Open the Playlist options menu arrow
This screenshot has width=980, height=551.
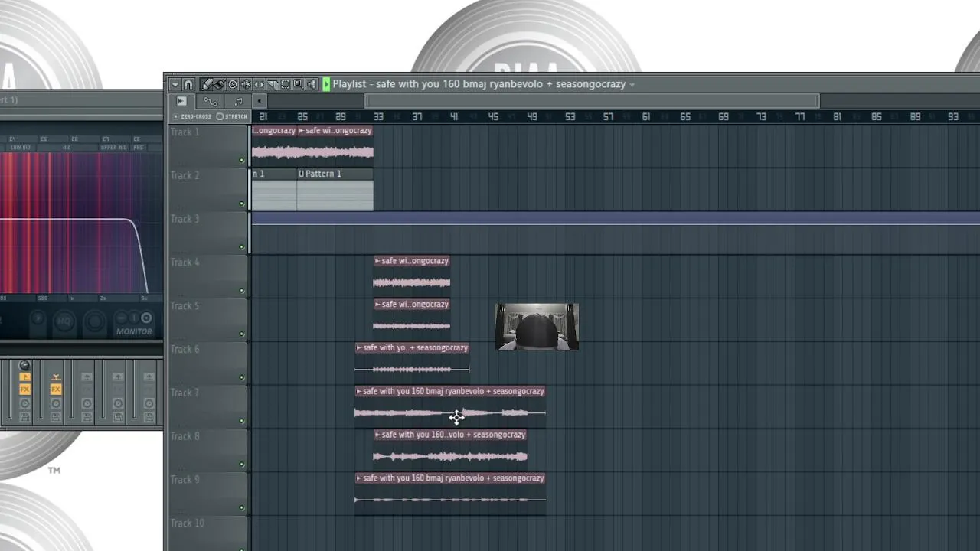[175, 84]
